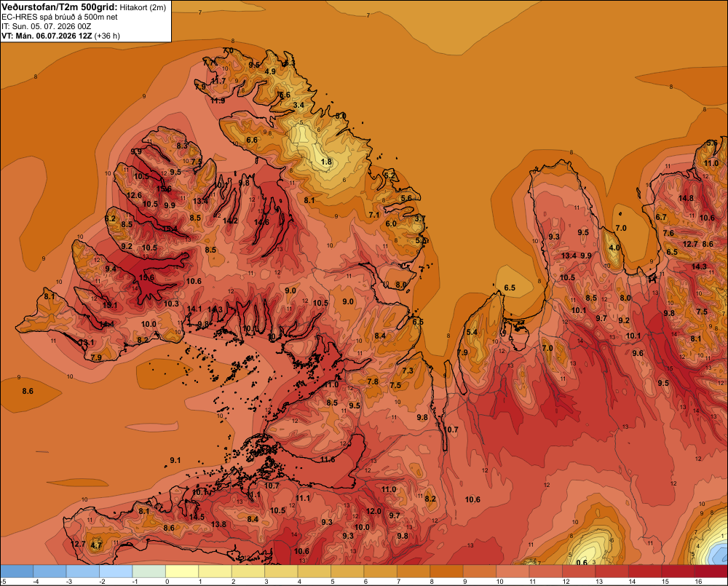Click the 6.2 temperature label
Viewport: 728px width, 586px height.
click(110, 218)
